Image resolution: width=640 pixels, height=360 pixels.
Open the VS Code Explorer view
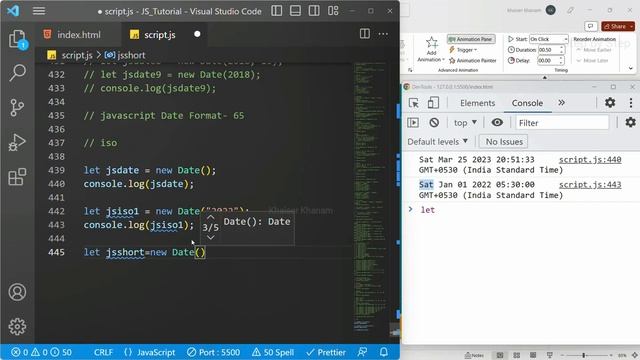tap(17, 39)
